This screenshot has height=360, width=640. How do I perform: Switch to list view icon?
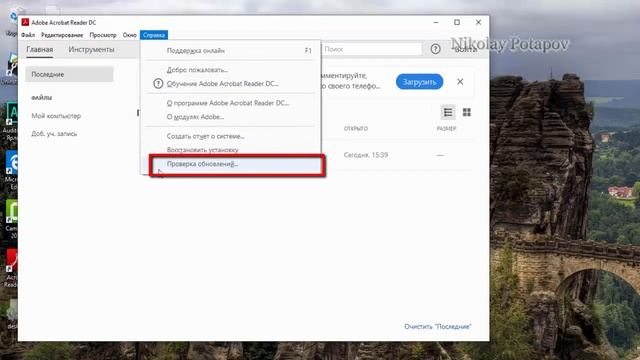448,112
